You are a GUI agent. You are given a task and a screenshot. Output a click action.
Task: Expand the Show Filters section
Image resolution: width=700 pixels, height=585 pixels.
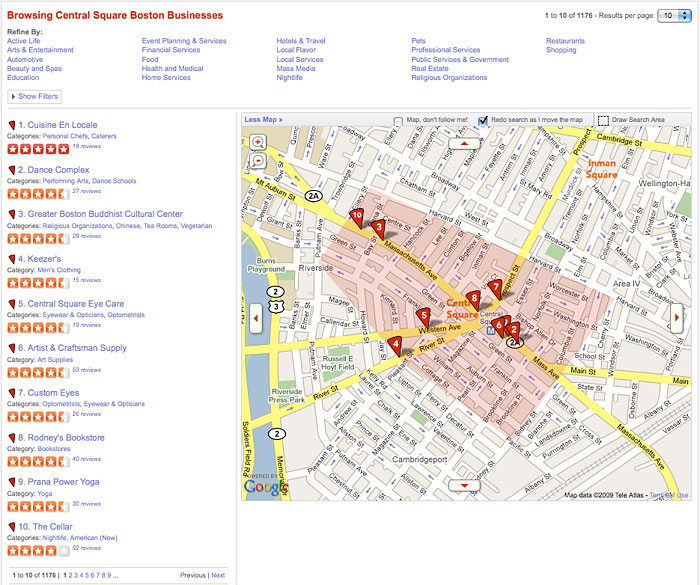(34, 96)
